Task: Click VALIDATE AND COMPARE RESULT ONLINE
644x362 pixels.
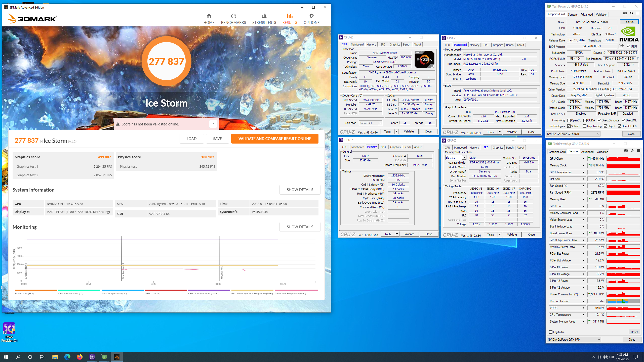Action: pos(275,139)
